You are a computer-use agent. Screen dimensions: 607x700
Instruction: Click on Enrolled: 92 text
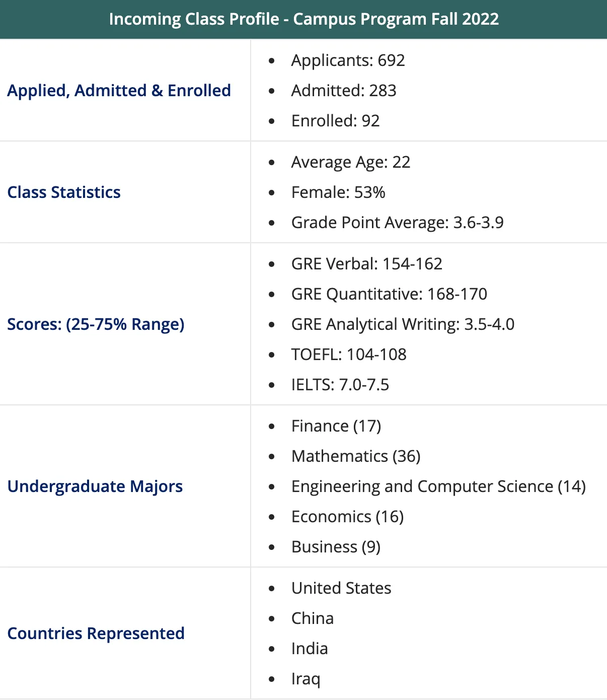click(x=335, y=121)
